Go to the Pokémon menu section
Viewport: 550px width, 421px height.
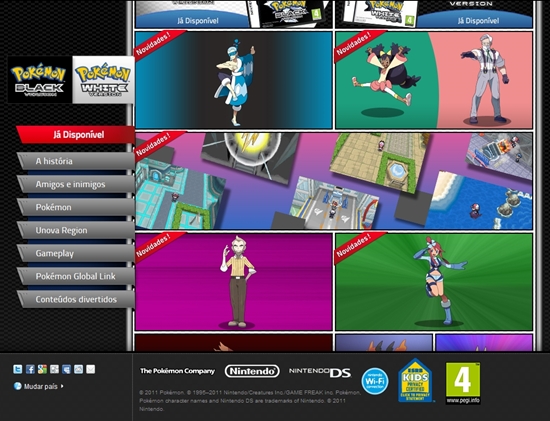[x=76, y=207]
